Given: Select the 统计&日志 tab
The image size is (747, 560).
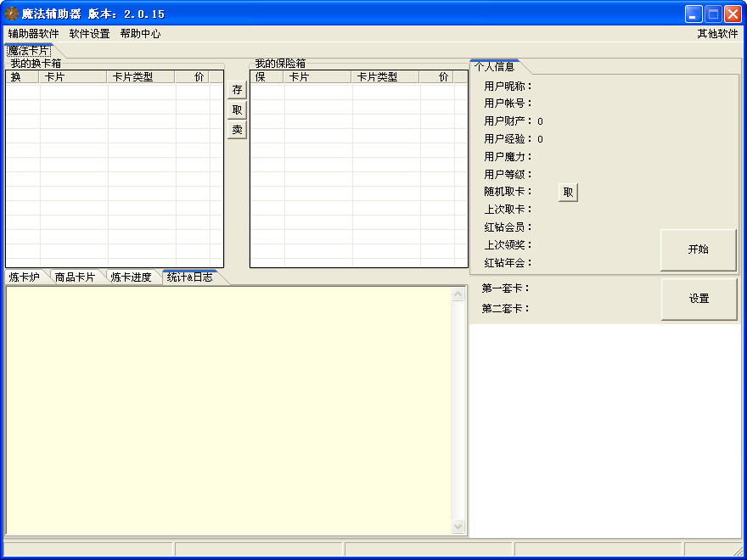Looking at the screenshot, I should tap(189, 277).
